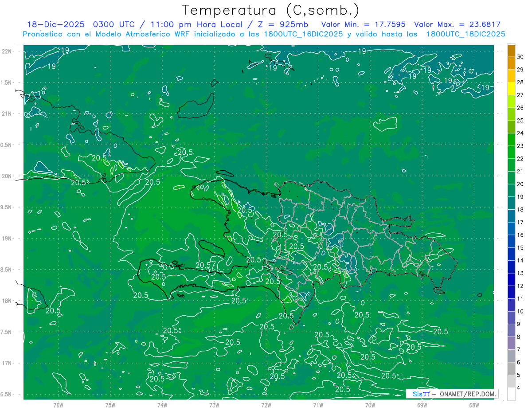Click valid-until time '1800UTC_18DIC2025'
Image resolution: width=532 pixels, height=411 pixels.
click(465, 34)
